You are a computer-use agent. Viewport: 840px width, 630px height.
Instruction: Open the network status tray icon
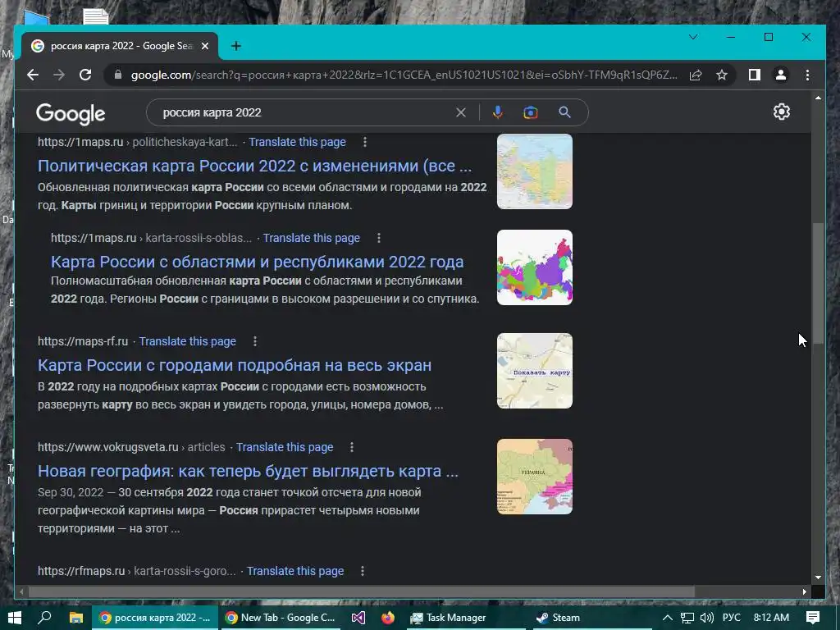coord(687,618)
